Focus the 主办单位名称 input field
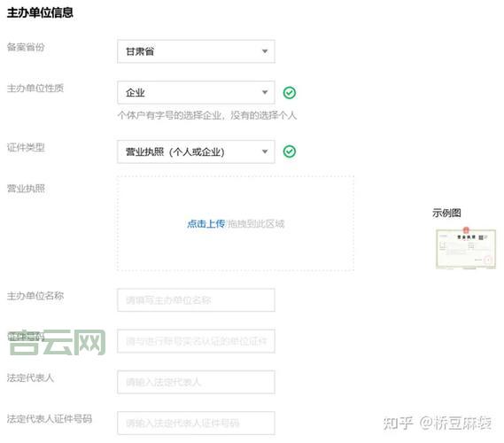The image size is (504, 443). (x=196, y=300)
